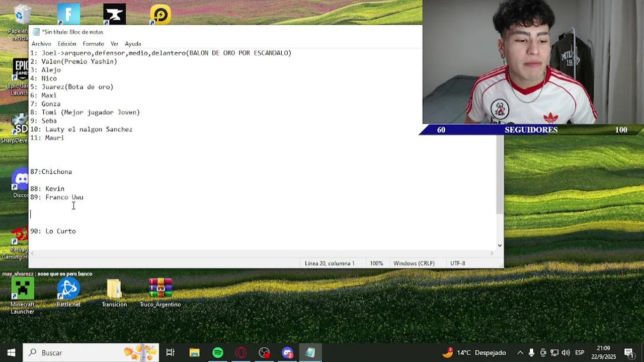Place cursor on the '87:Chichona' line

(51, 171)
